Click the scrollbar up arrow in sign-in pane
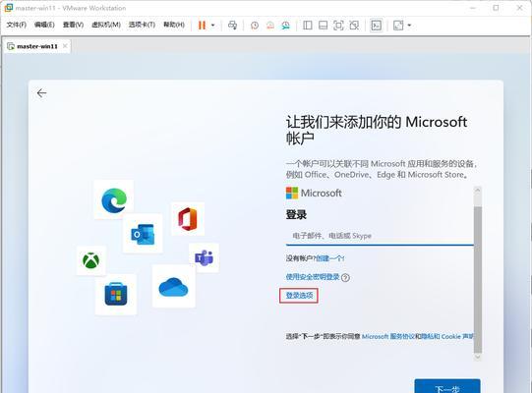This screenshot has height=393, width=532. [x=478, y=191]
